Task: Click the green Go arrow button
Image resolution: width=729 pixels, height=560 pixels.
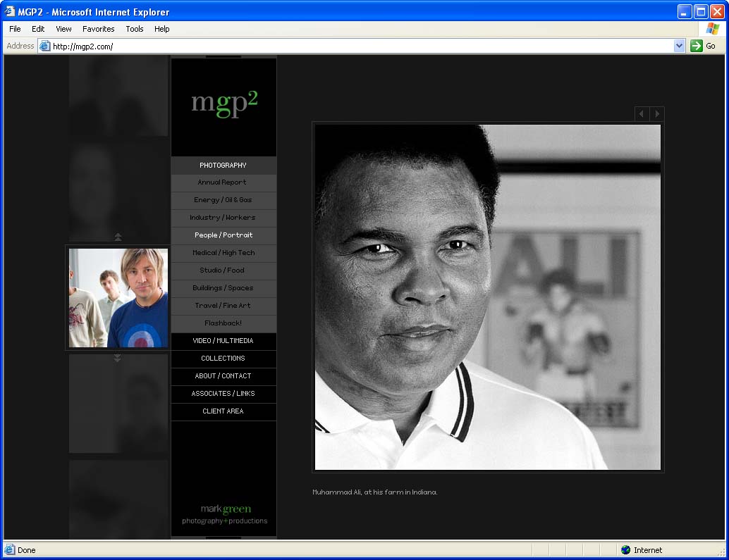Action: (x=697, y=46)
